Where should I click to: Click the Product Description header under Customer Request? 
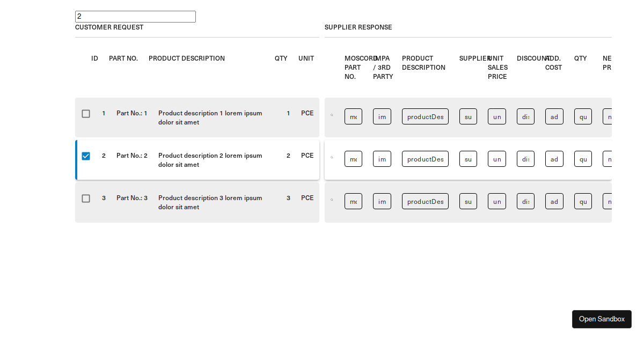(x=187, y=58)
